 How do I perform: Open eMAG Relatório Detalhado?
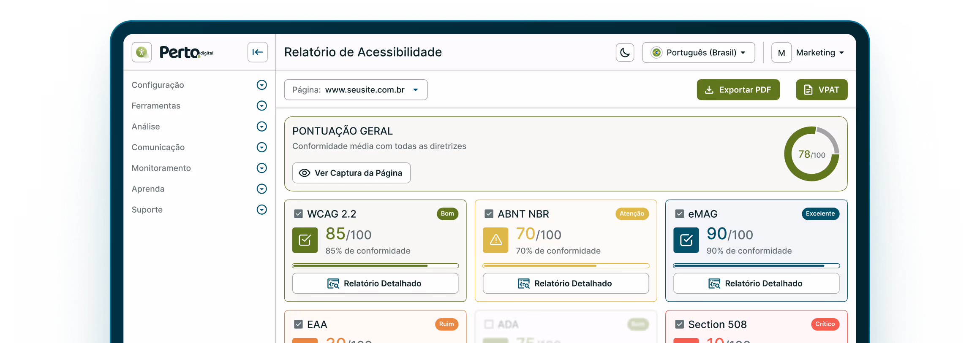coord(756,284)
